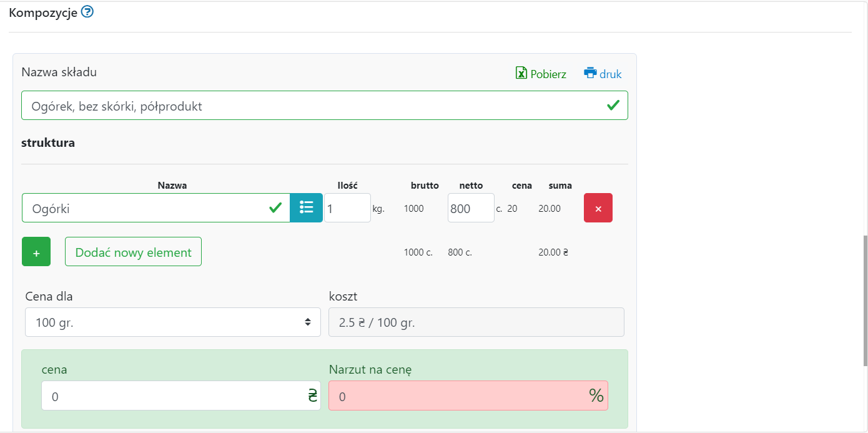Click the Pobierz download link text

[548, 74]
